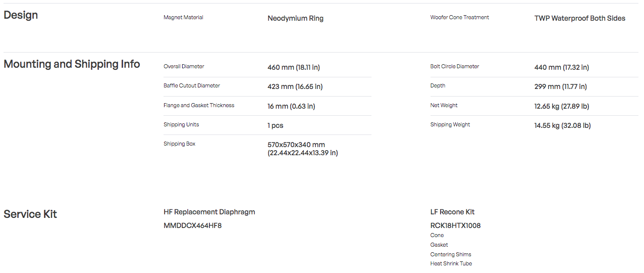Click the Shipping Box dimensions text
644x273 pixels.
(303, 149)
